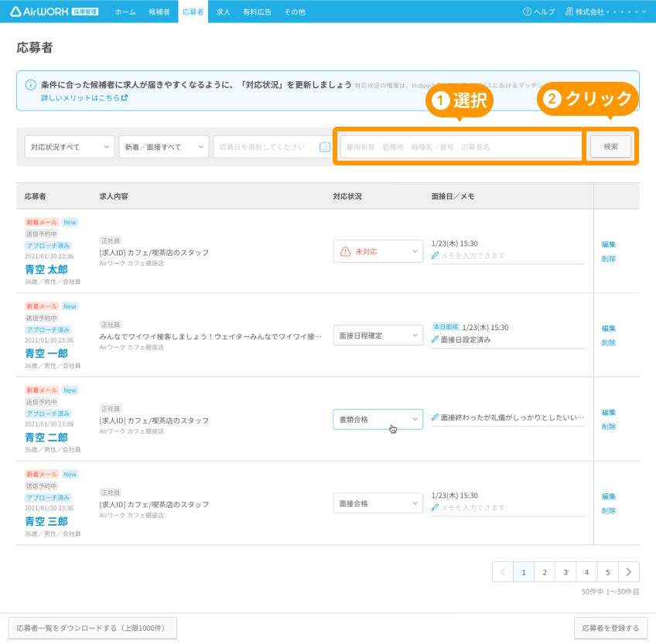656x644 pixels.
Task: Click 削除 for 青空 一郎
Action: [609, 342]
